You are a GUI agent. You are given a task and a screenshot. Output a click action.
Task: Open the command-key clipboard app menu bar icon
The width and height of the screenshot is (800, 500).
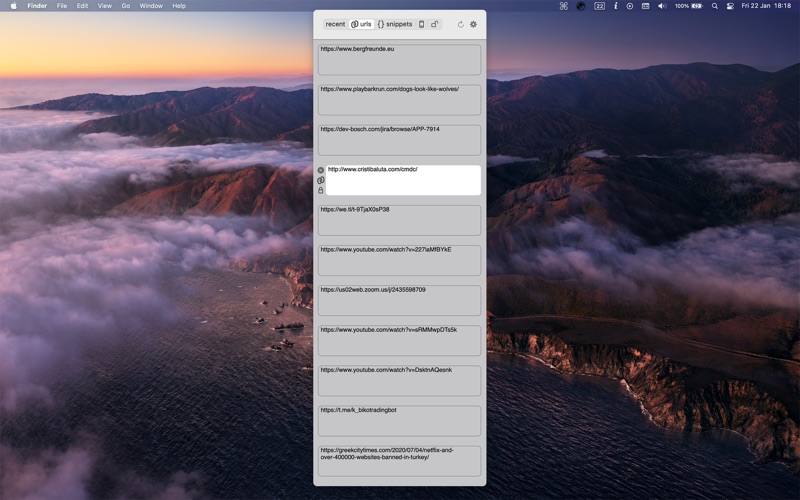[564, 6]
